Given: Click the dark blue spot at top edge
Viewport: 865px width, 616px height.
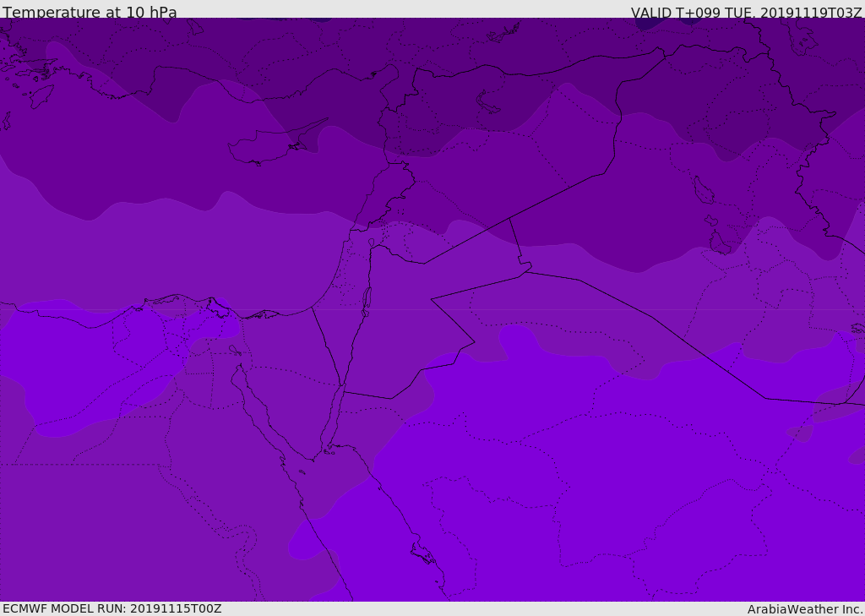Looking at the screenshot, I should 649,23.
